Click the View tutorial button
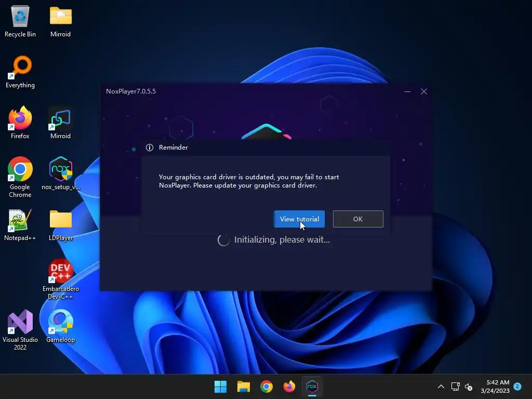Viewport: 532px width, 399px height. (299, 219)
